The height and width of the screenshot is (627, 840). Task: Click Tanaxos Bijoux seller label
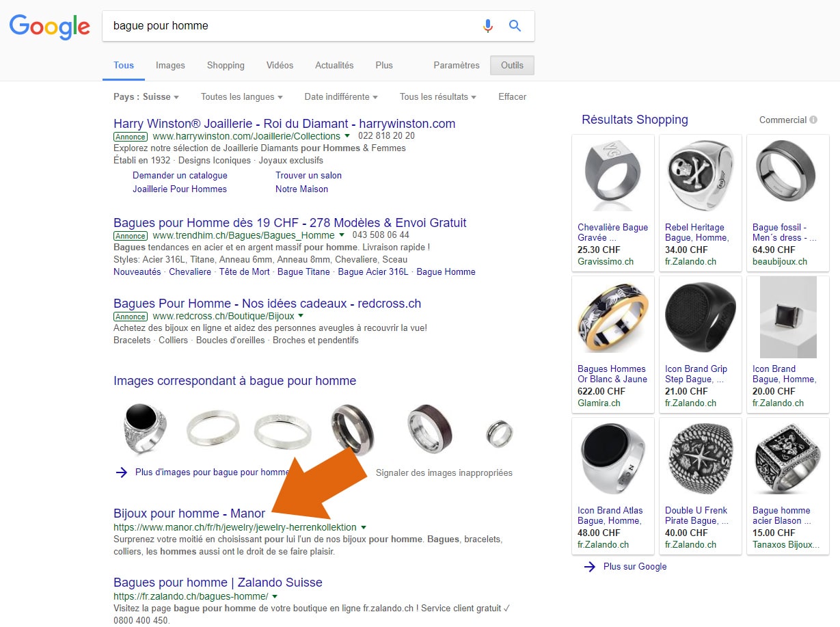[786, 545]
